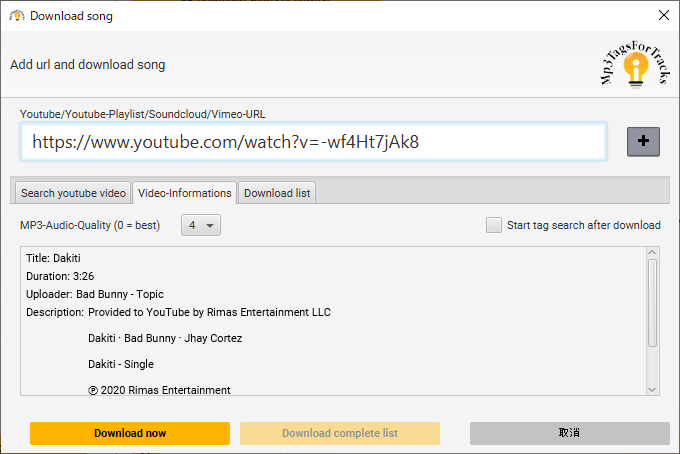
Task: Click the scroll down arrow in the info box
Action: click(x=652, y=389)
